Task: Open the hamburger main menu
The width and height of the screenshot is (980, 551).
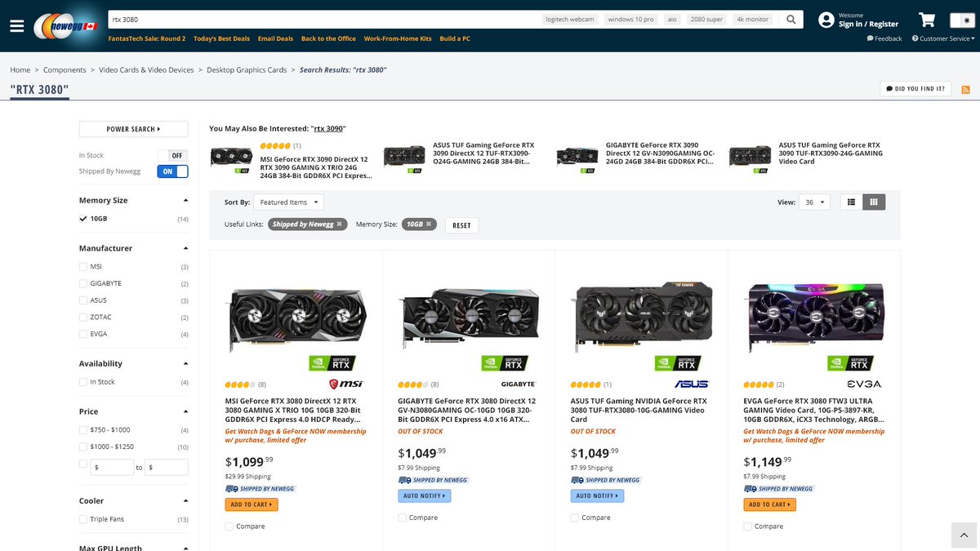Action: [x=17, y=25]
